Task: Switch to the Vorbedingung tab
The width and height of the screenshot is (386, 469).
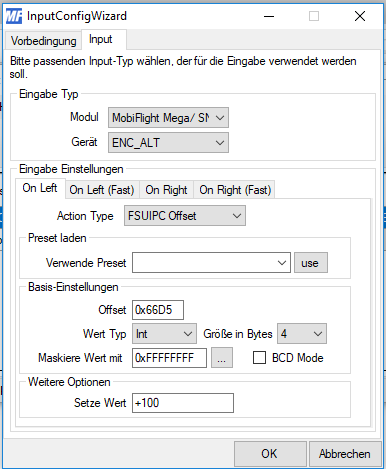Action: pyautogui.click(x=43, y=41)
